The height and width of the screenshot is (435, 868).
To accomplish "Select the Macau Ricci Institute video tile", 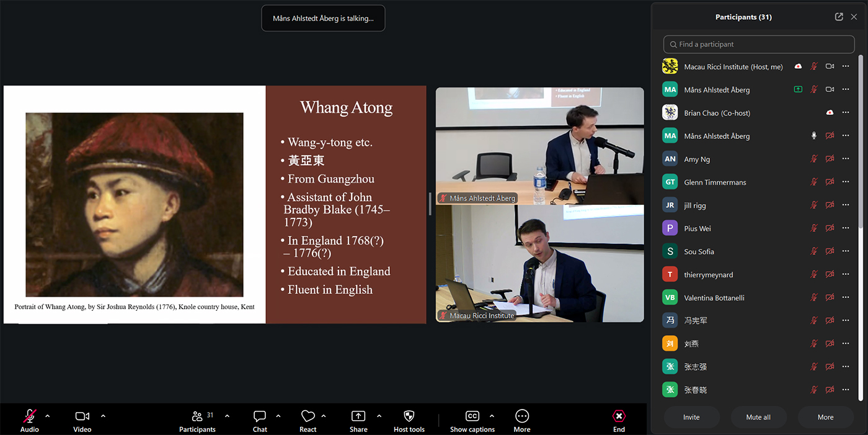I will 539,263.
